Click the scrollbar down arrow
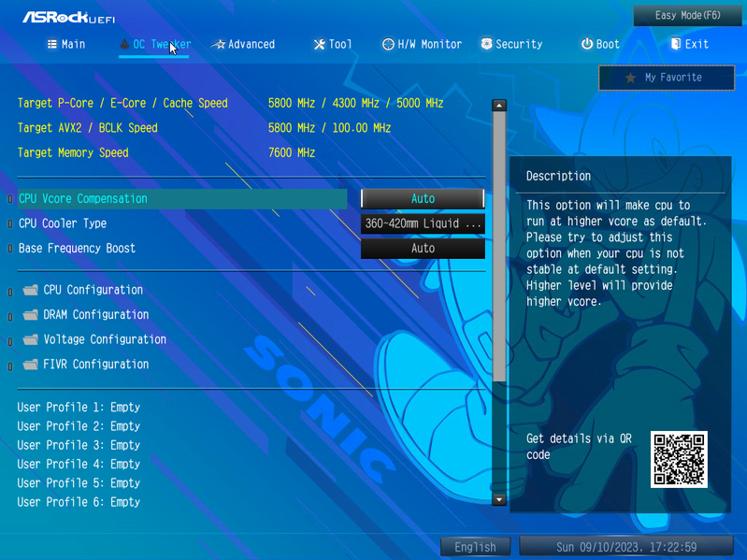 (499, 499)
